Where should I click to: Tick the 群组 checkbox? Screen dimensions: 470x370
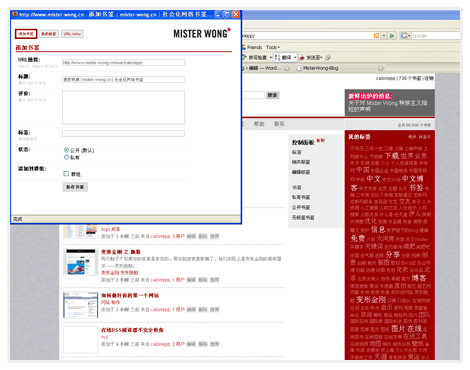[x=66, y=174]
